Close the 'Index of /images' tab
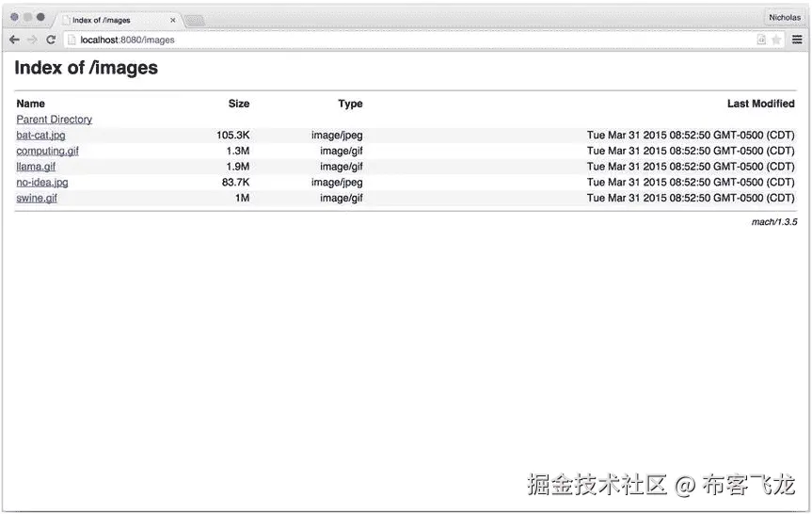Viewport: 812px width, 514px height. pyautogui.click(x=173, y=20)
